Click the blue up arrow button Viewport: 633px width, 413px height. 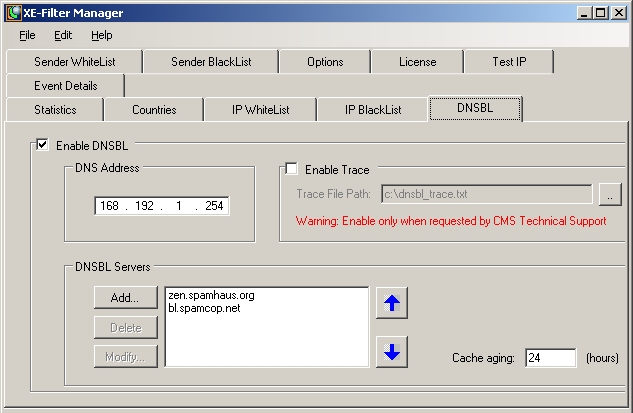pyautogui.click(x=392, y=305)
